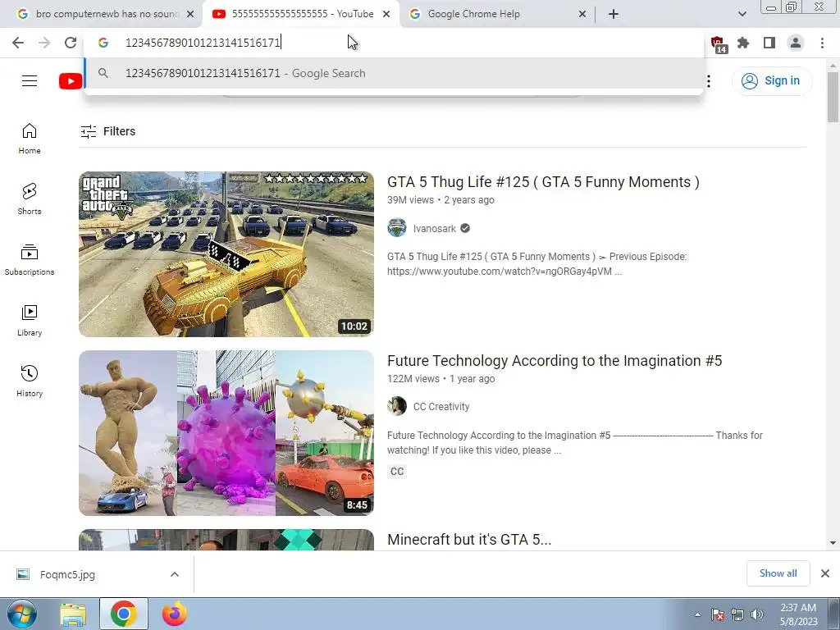Expand the Foqmc5.jpg download options chevron
The width and height of the screenshot is (840, 630).
(x=175, y=575)
